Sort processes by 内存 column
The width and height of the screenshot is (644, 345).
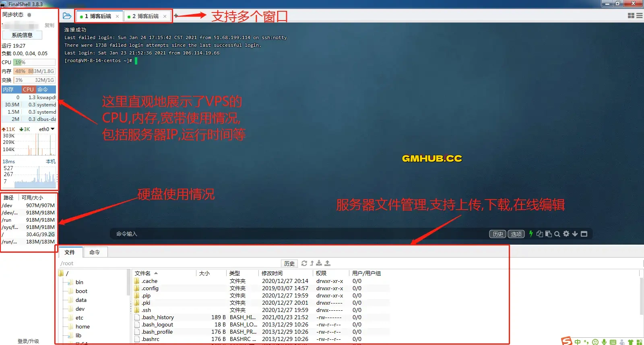(x=11, y=89)
